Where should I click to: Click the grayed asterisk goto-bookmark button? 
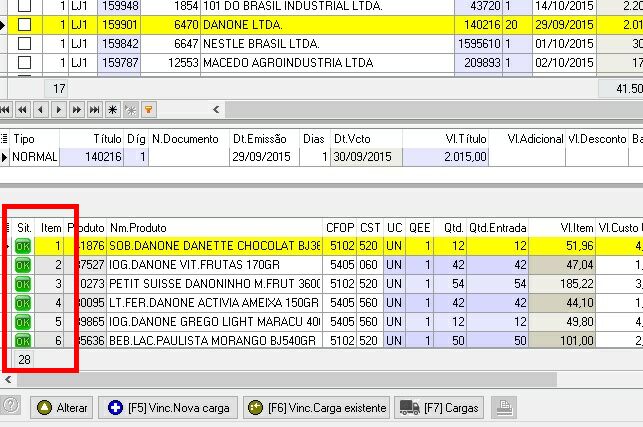pos(131,110)
